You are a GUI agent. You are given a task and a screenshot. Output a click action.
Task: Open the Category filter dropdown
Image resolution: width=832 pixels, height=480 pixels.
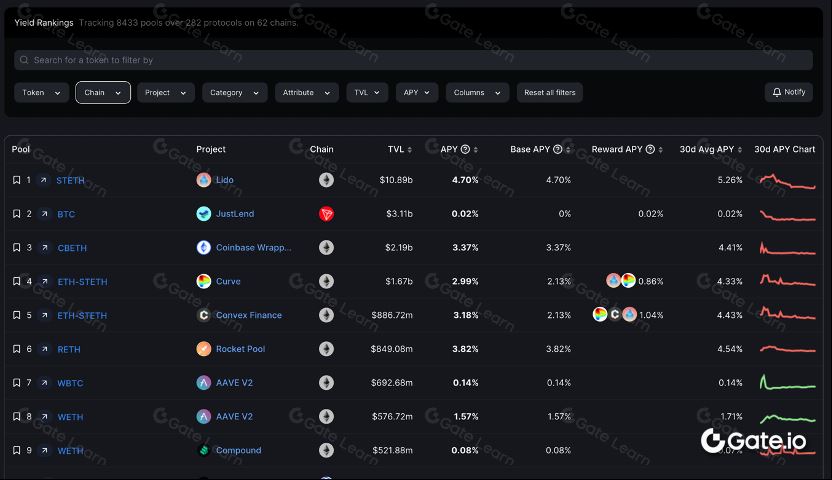(235, 92)
